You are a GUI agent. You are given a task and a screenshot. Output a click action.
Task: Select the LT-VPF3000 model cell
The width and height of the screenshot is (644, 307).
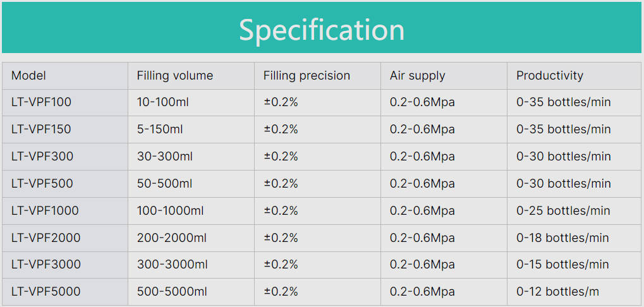46,265
